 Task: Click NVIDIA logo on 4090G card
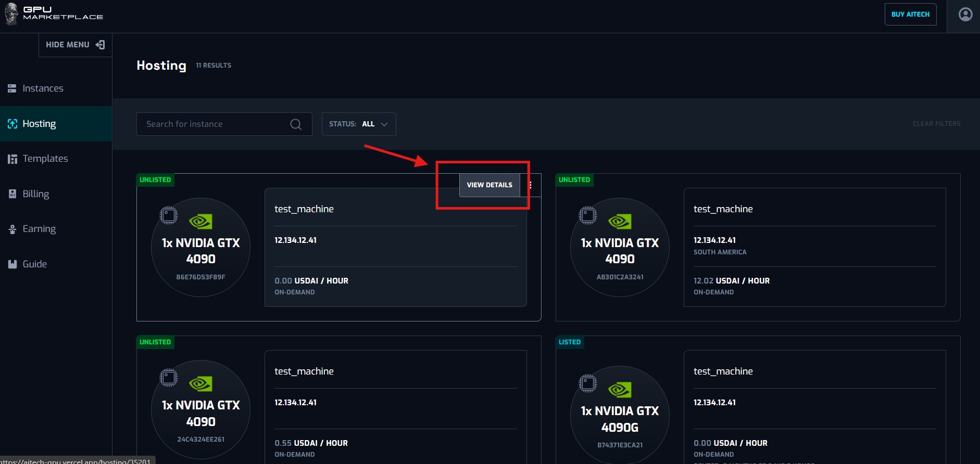pos(620,390)
